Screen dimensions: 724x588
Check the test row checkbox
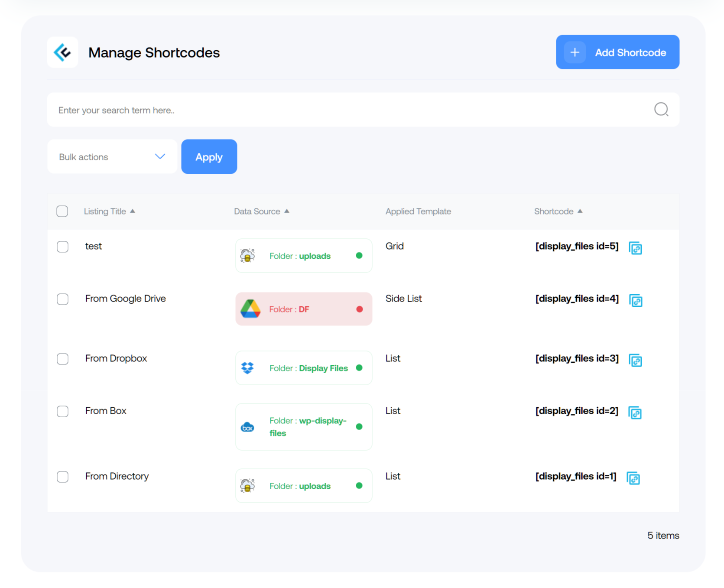(x=62, y=247)
